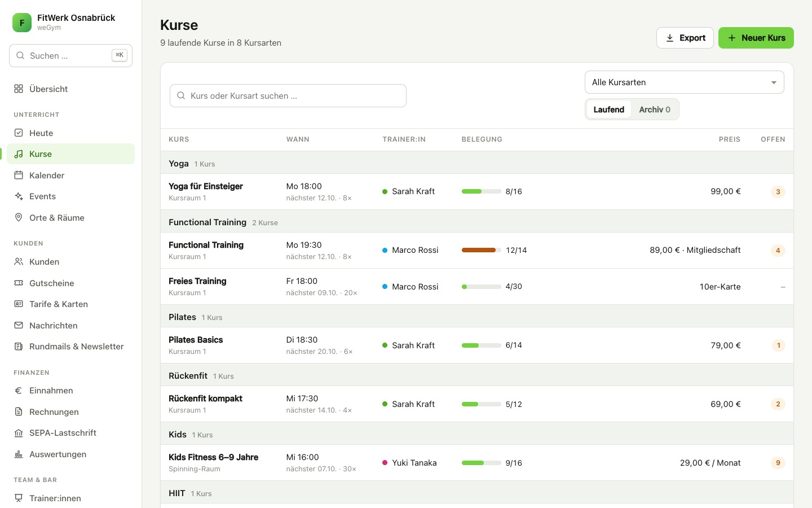
Task: Focus the Kurs oder Kursart search field
Action: 288,96
